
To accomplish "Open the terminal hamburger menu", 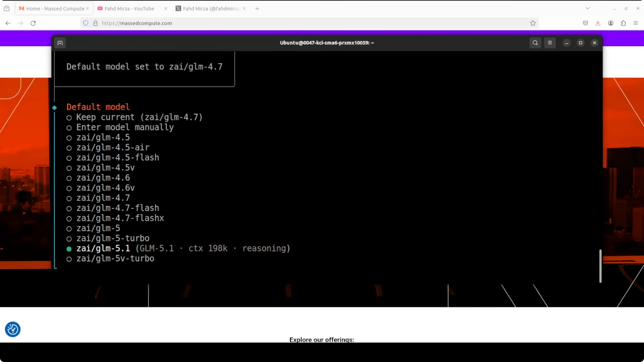I will coord(550,43).
